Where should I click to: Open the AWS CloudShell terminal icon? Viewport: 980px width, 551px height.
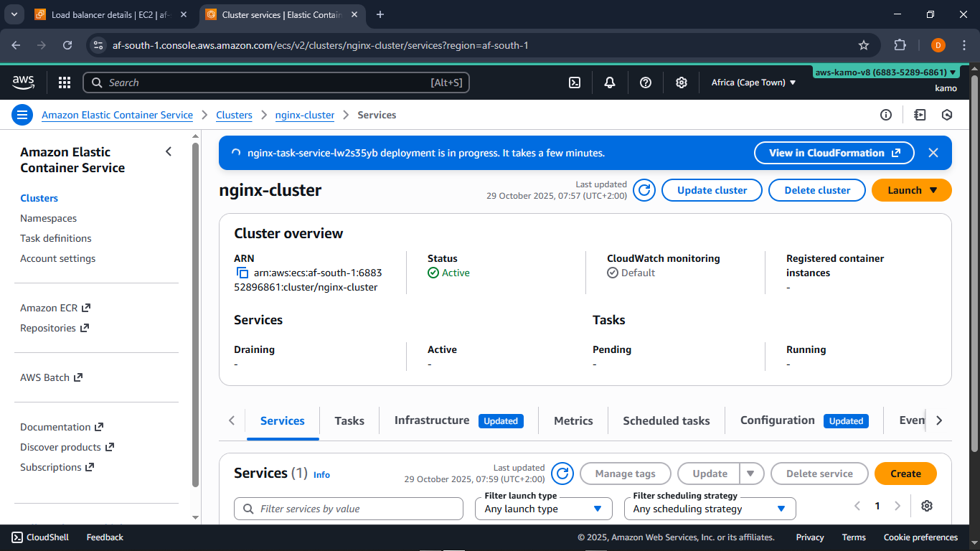pos(574,83)
